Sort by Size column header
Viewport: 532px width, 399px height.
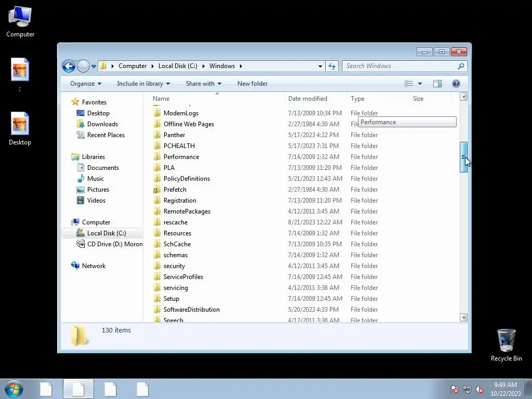click(430, 98)
